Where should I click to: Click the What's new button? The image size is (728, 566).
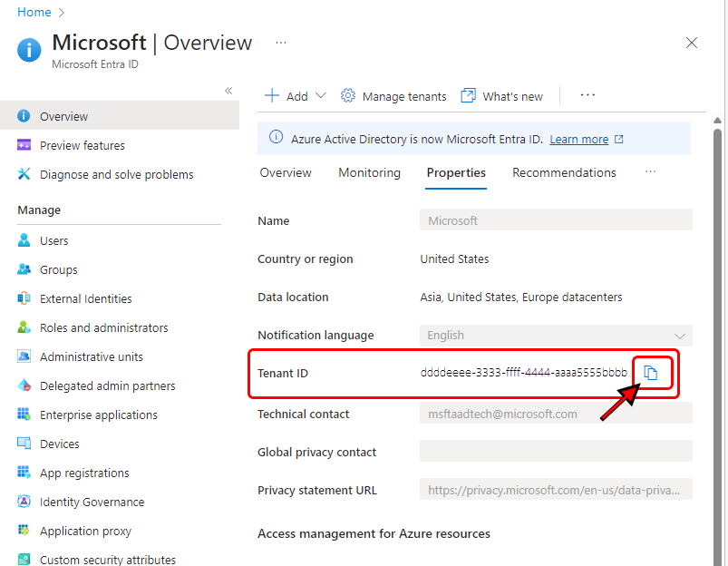(501, 96)
